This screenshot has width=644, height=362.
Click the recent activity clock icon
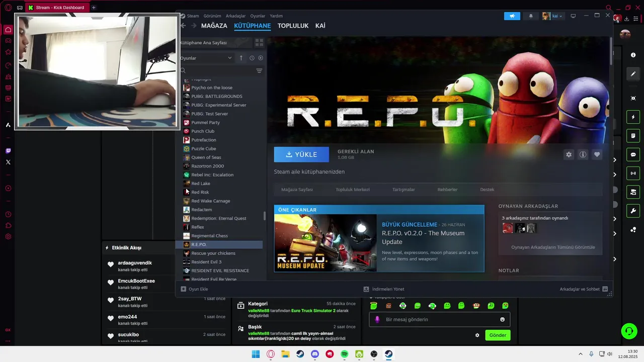pyautogui.click(x=252, y=58)
